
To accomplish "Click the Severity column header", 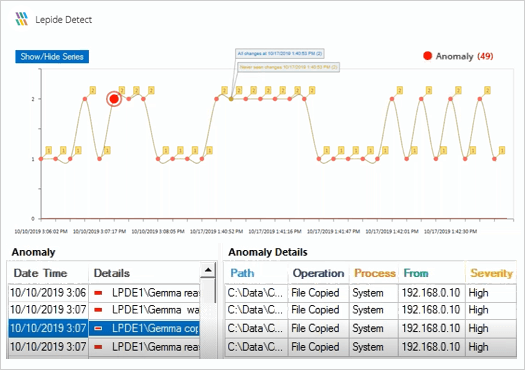I will point(491,273).
